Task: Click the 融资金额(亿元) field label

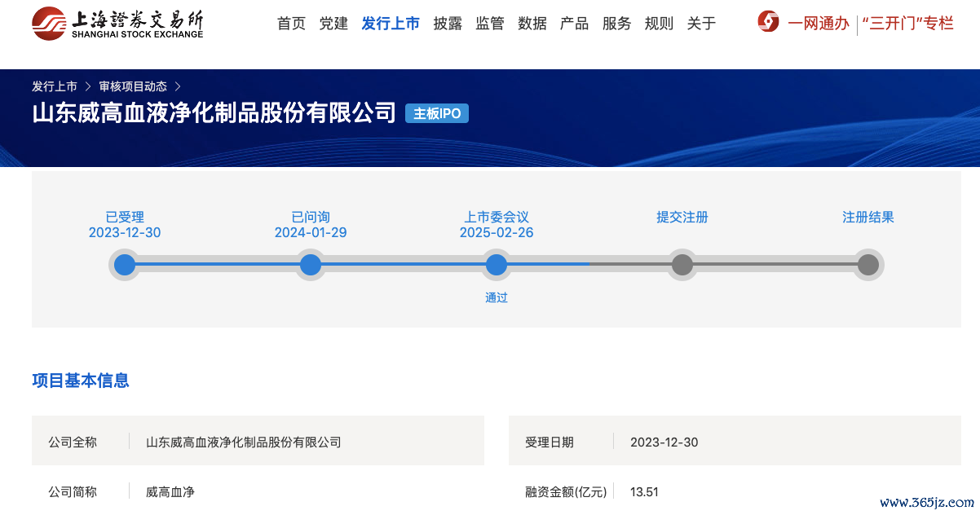Action: pos(567,492)
